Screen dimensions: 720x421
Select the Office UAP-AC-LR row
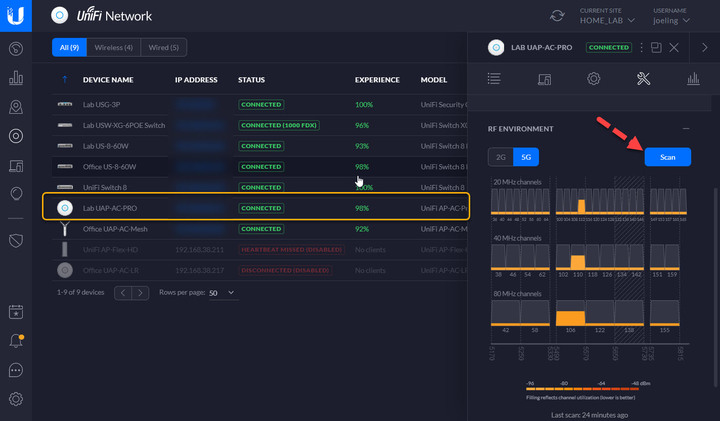260,270
